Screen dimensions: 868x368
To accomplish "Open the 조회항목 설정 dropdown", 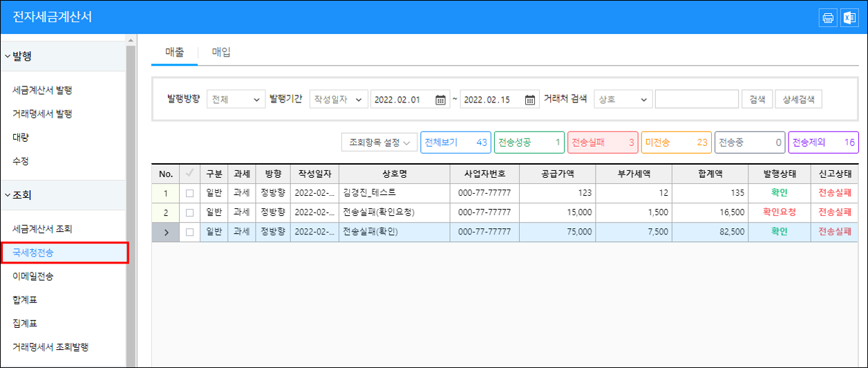I will (379, 142).
